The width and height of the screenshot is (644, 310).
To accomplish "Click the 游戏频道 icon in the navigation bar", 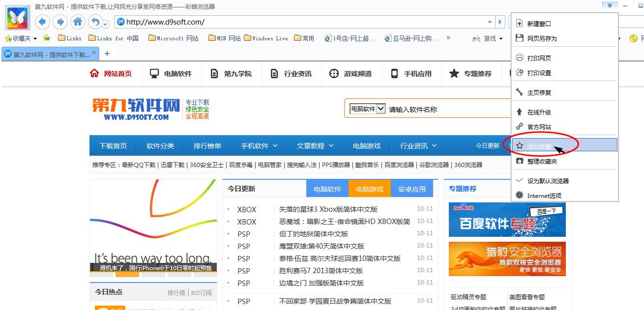I will click(335, 73).
